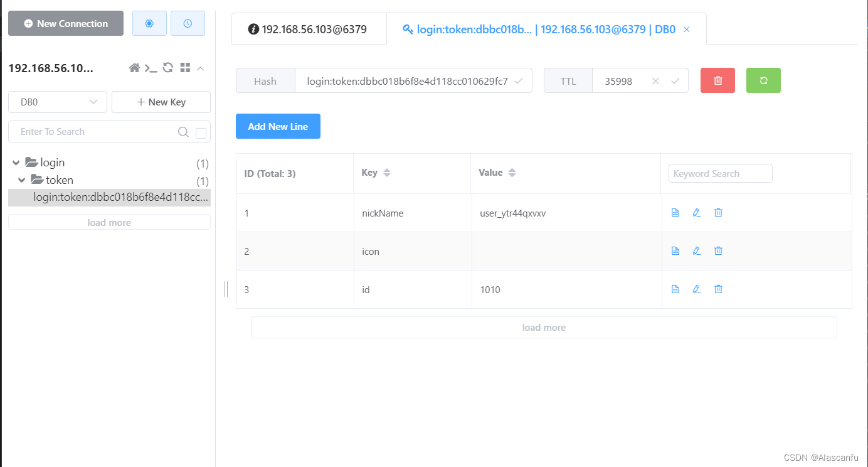Screen dimensions: 868x467
Task: Click sidebar load more button
Action: 109,222
